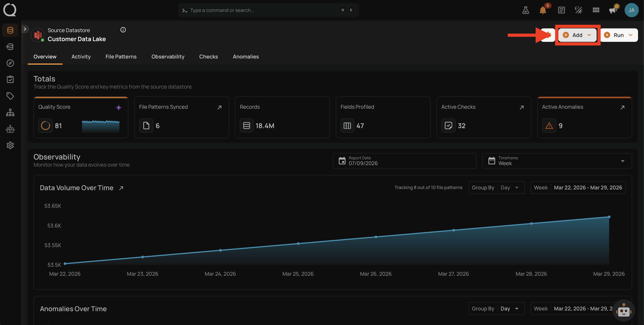Click the File Patterns Synced 6 value
The image size is (644, 325).
point(157,126)
